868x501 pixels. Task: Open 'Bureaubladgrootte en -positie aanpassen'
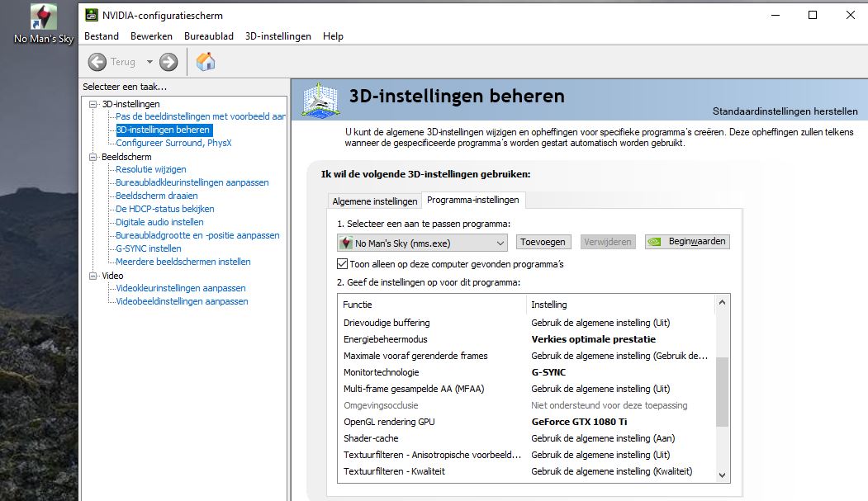(197, 235)
